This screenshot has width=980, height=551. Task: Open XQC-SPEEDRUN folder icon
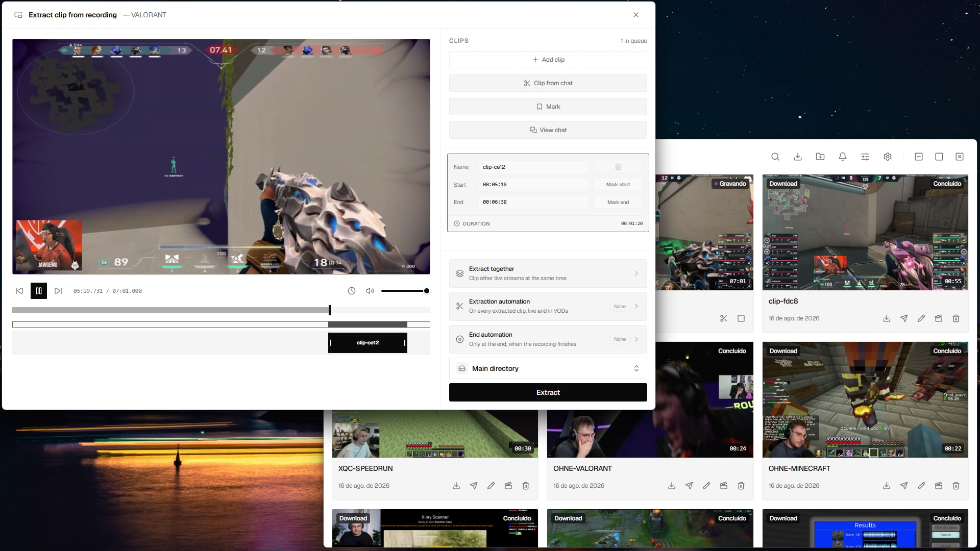tap(508, 486)
